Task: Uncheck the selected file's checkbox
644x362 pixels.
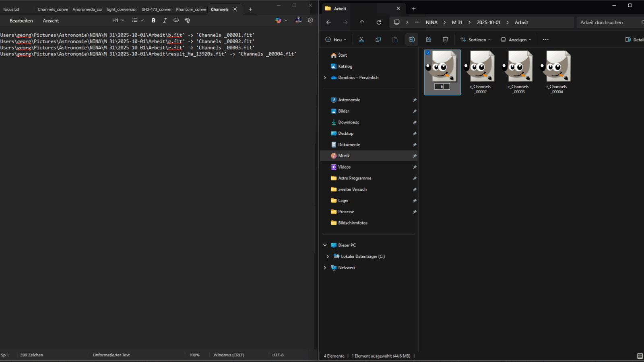Action: point(428,53)
